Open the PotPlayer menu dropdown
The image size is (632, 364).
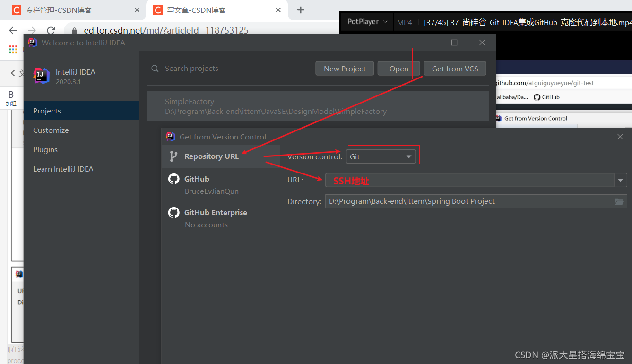click(x=367, y=22)
